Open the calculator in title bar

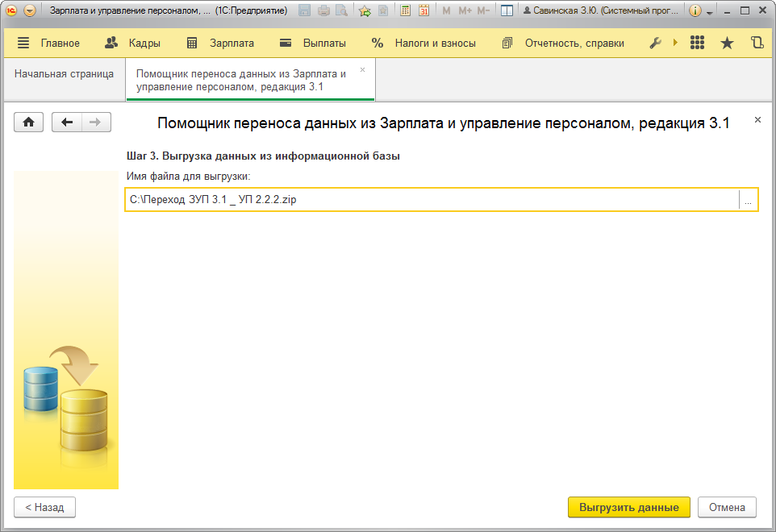click(405, 10)
